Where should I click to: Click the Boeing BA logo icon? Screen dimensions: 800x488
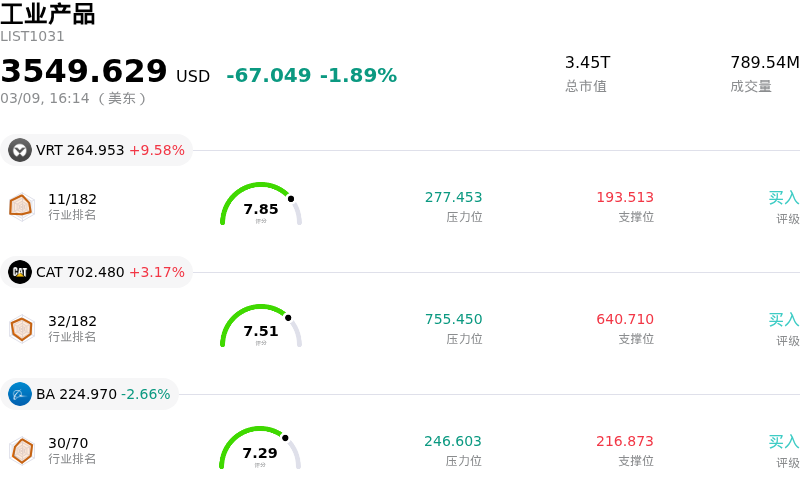click(x=20, y=394)
